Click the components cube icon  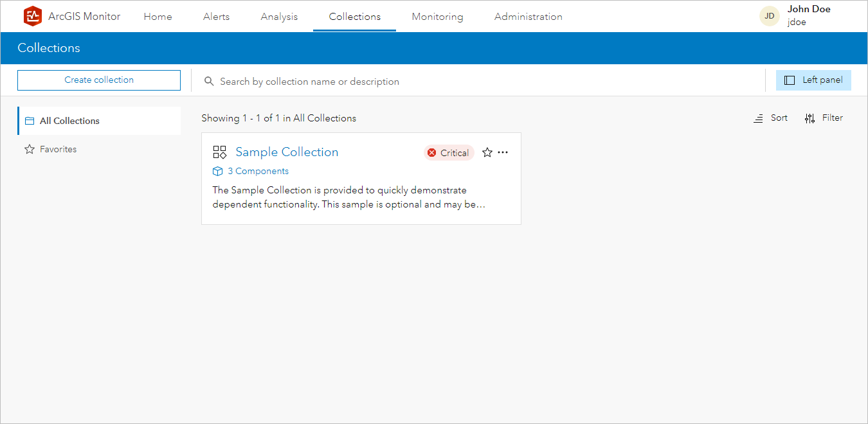217,171
